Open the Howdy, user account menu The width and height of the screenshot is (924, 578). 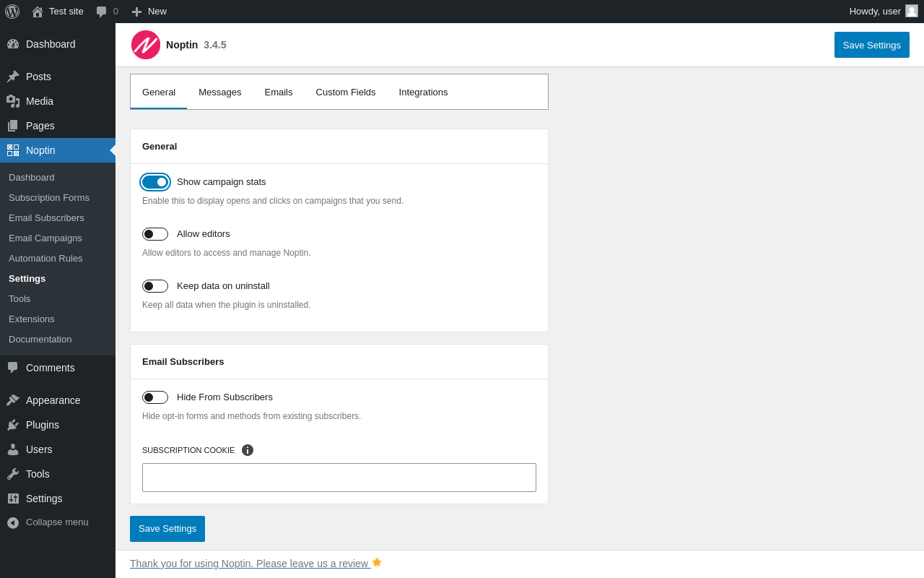coord(882,12)
